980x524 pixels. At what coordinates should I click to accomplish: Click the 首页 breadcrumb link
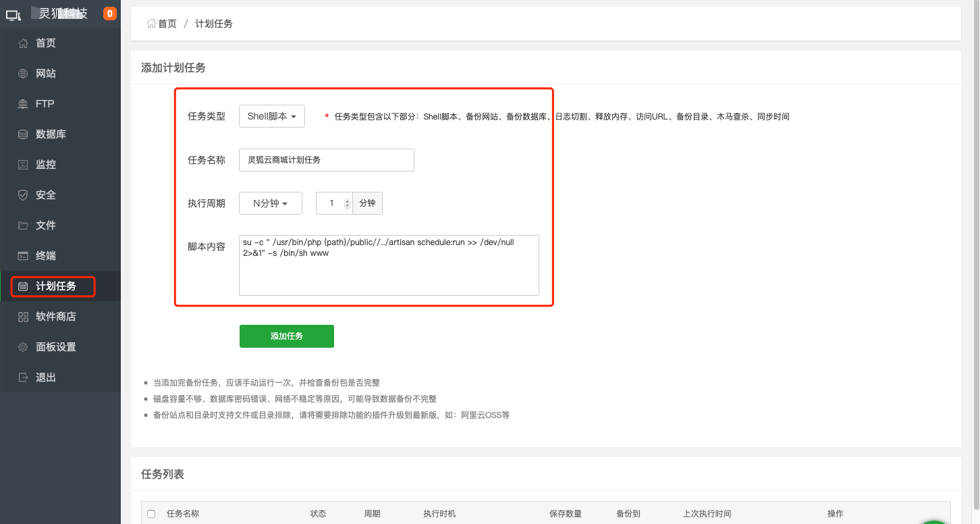[167, 24]
